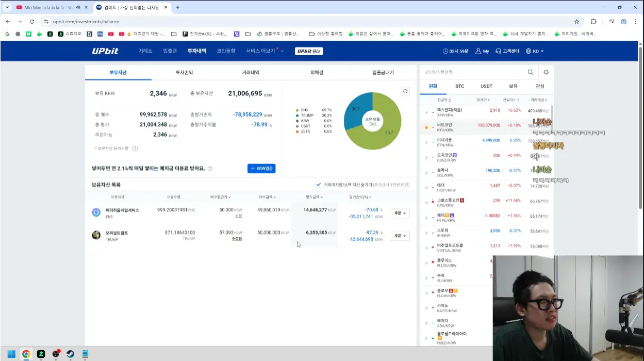Switch to the 거래내역 tab
The height and width of the screenshot is (361, 644).
point(251,73)
